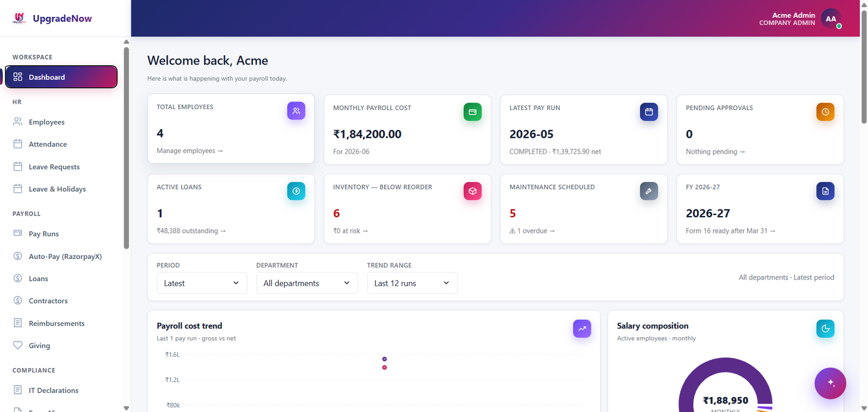The height and width of the screenshot is (412, 868).
Task: Click the teal pie-chart icon on Salary composition
Action: [825, 328]
